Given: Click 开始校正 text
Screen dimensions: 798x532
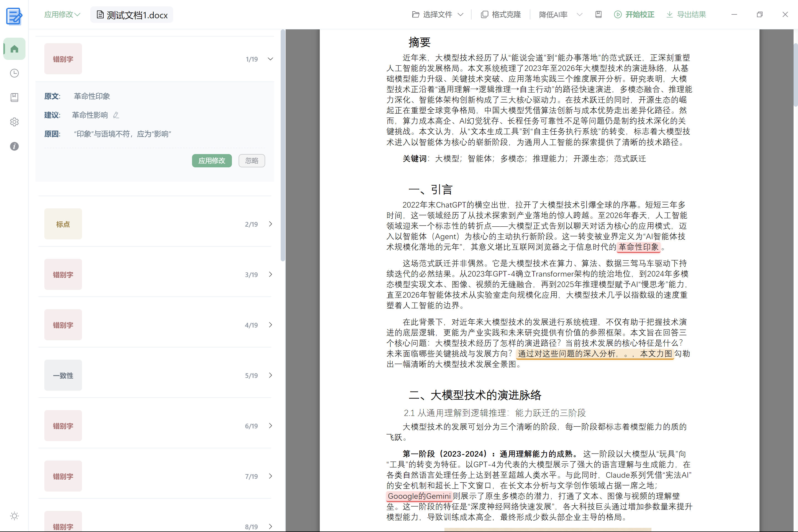Looking at the screenshot, I should coord(640,15).
